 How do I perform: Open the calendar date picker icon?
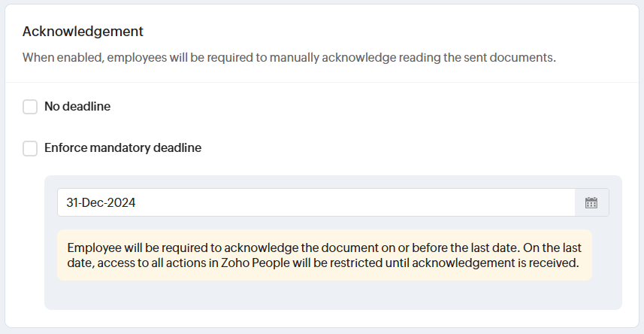point(591,202)
